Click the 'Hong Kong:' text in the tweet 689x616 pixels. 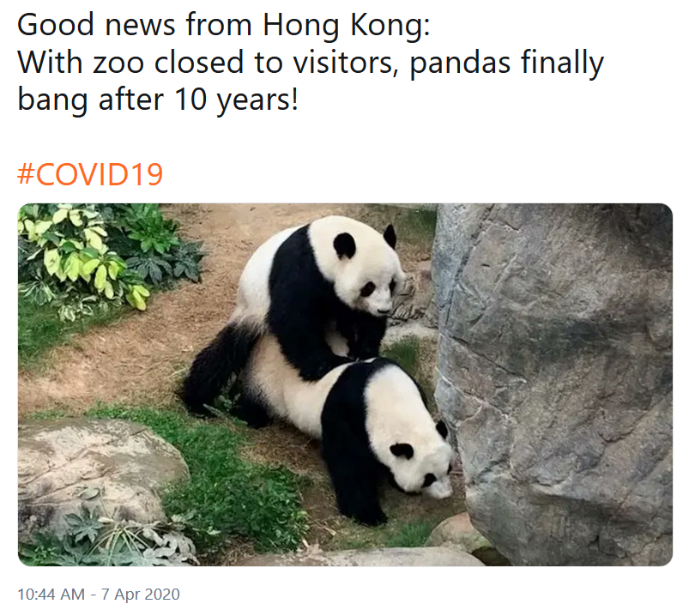pos(347,26)
